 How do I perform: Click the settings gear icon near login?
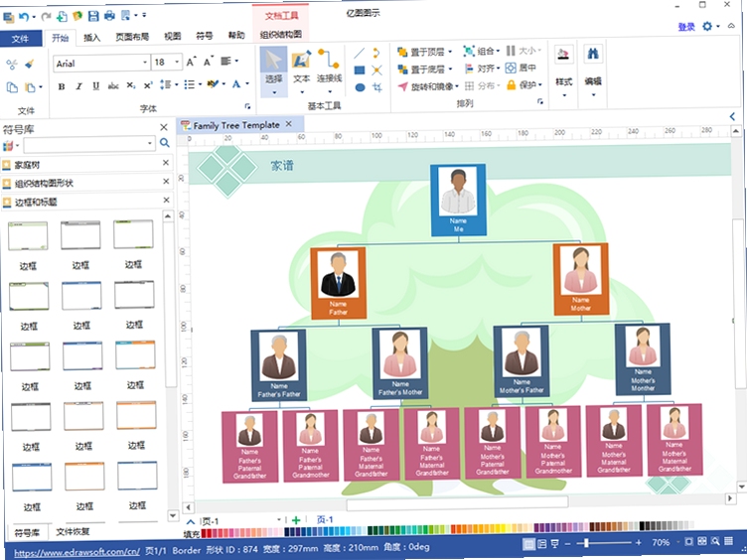707,26
